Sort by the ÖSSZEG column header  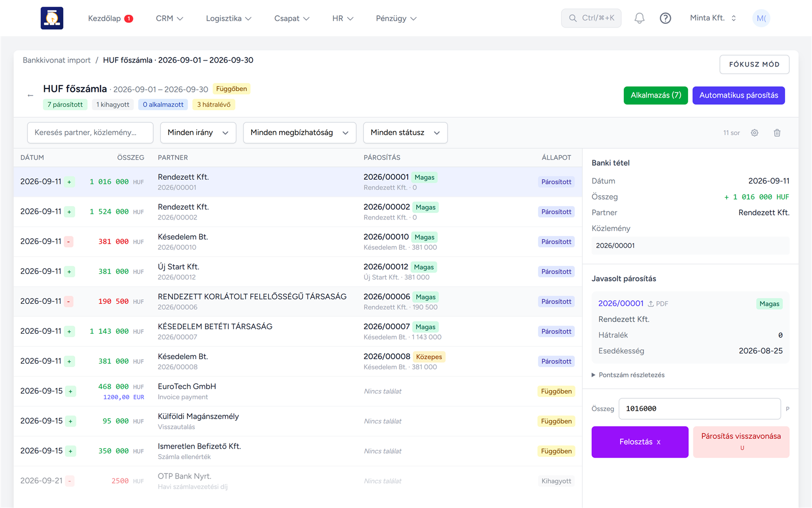130,157
